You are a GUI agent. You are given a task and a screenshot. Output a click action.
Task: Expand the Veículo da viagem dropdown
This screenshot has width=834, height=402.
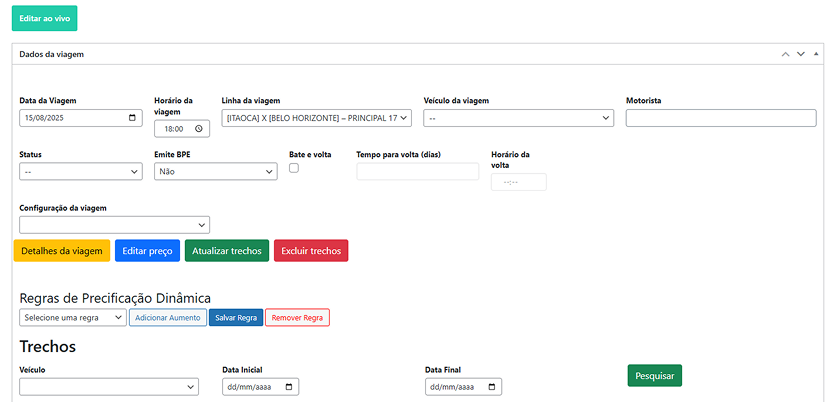click(x=518, y=118)
